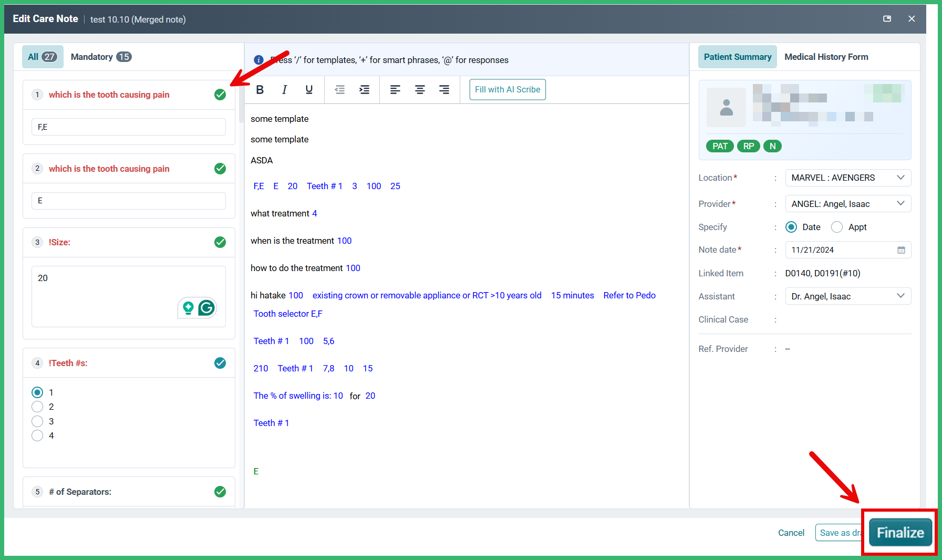
Task: Open Grammarly in the Size answer field
Action: click(206, 308)
